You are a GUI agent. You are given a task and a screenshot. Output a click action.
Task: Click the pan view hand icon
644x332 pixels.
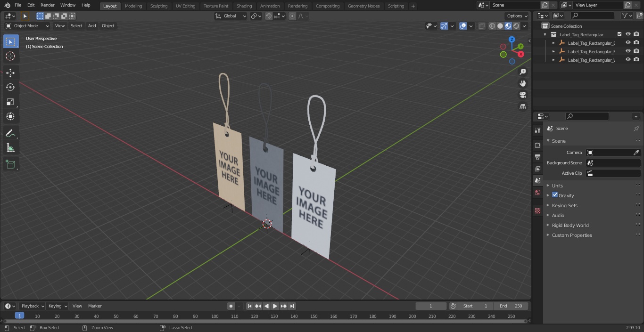(522, 83)
